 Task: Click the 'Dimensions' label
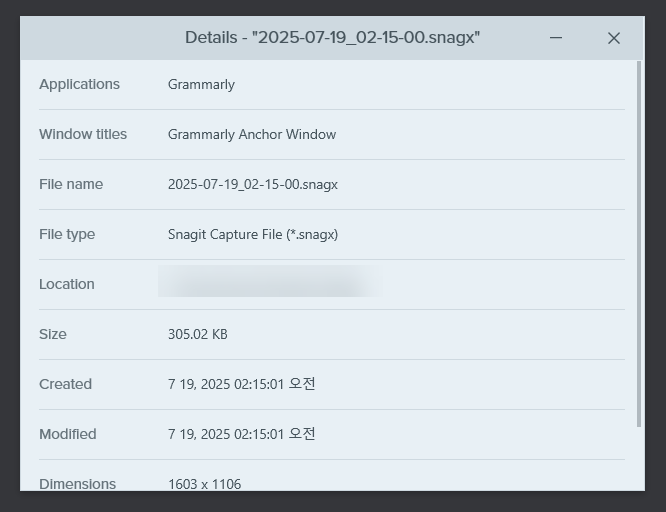pos(77,484)
